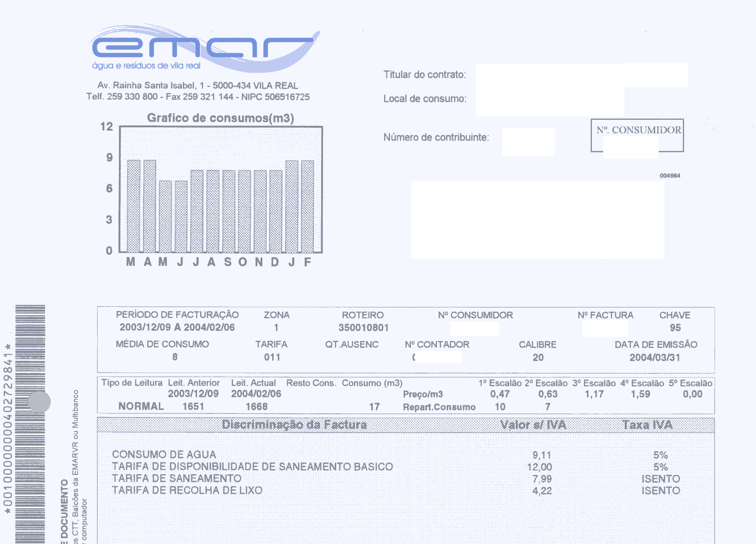The image size is (756, 544).
Task: Click the circular punch-hole mark
Action: point(39,402)
